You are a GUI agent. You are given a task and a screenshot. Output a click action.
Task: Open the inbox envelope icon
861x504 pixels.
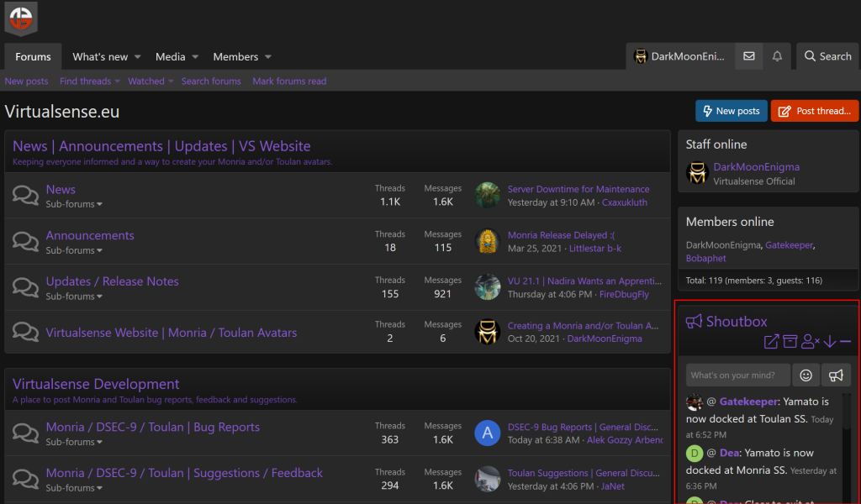(748, 56)
